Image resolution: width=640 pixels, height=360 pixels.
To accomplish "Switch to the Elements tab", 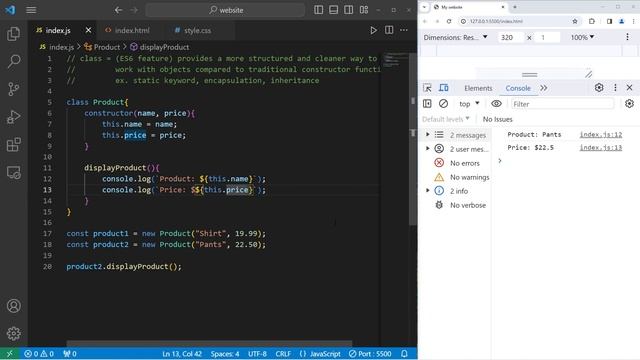I will click(x=478, y=88).
